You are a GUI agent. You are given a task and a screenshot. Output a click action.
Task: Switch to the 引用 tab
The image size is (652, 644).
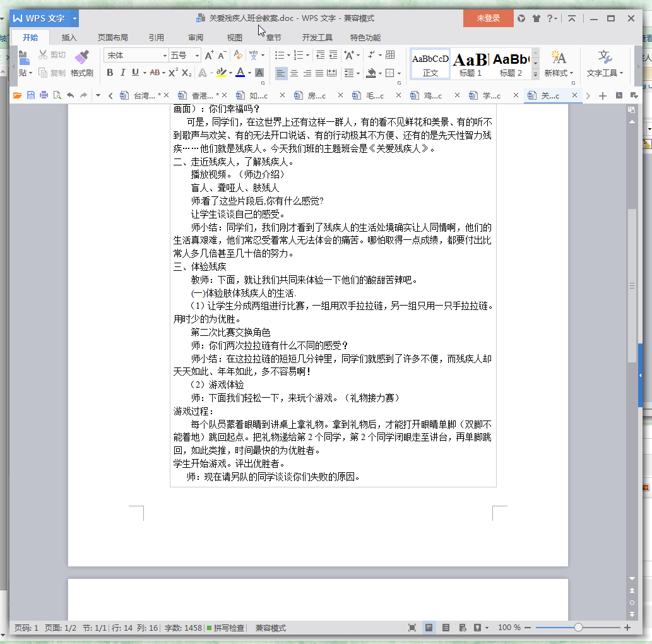pyautogui.click(x=157, y=37)
